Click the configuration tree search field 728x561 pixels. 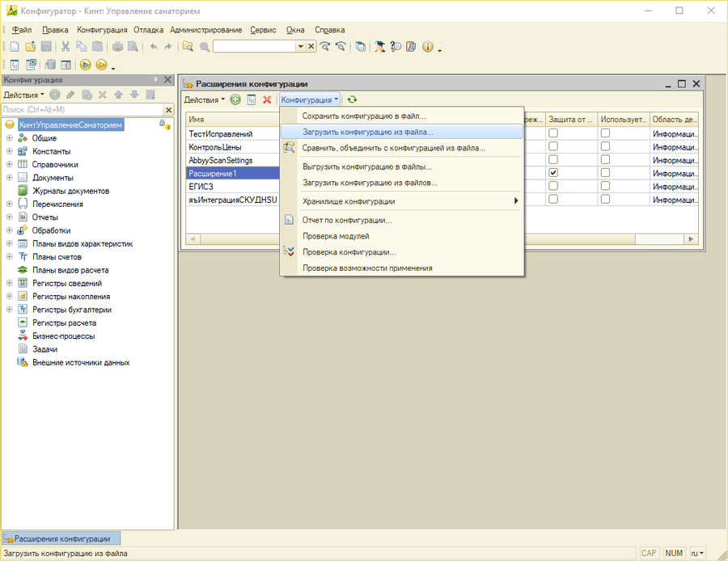click(81, 109)
